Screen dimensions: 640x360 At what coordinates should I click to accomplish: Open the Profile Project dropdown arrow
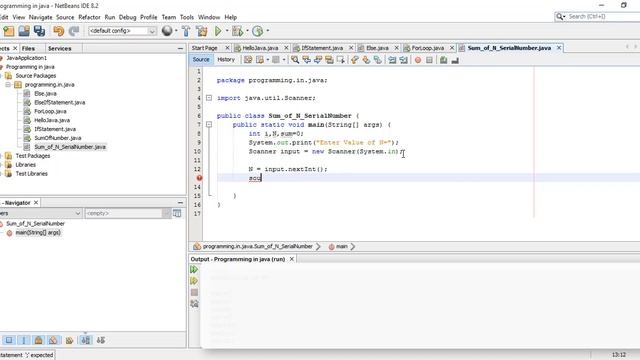pos(268,31)
